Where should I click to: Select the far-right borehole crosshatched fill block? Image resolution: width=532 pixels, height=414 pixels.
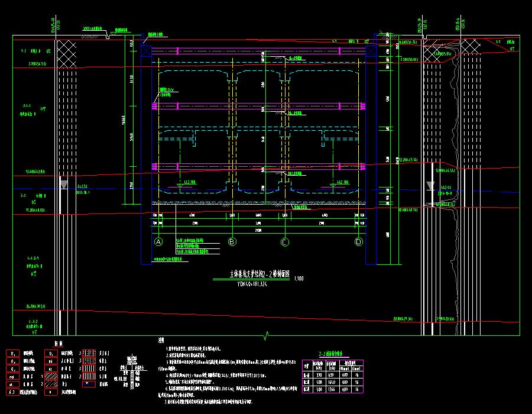point(471,47)
